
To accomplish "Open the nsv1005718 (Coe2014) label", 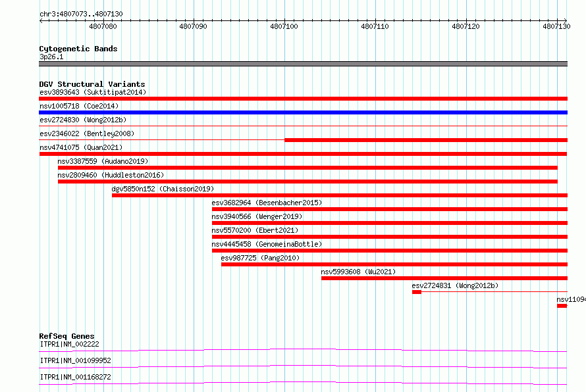I will pyautogui.click(x=79, y=106).
